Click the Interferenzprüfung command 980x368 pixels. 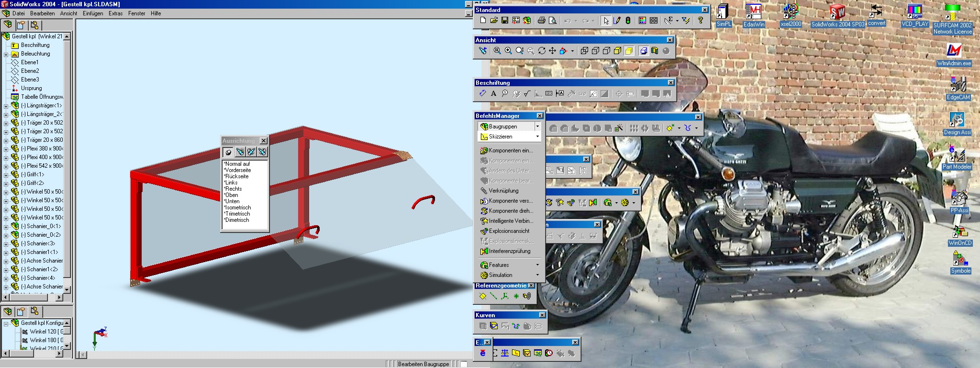[x=505, y=251]
